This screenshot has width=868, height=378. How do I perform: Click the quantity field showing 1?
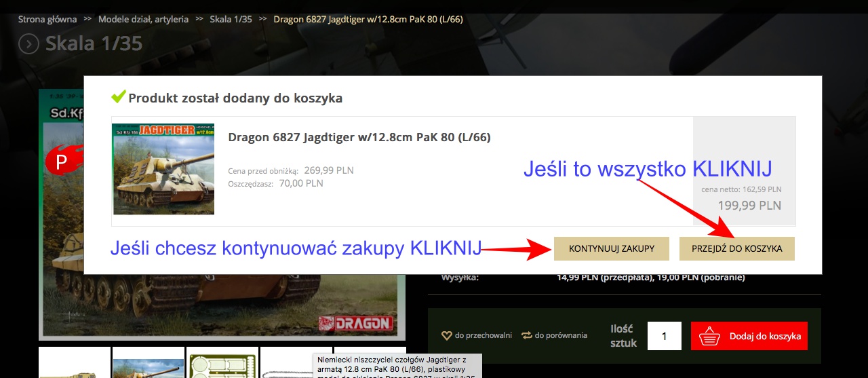click(x=664, y=336)
